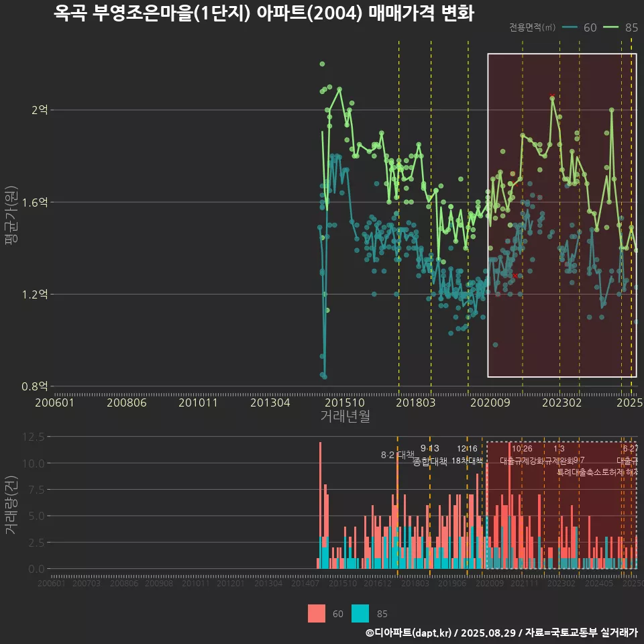
Task: Click the 거래량(건) axis title
Action: (11, 506)
